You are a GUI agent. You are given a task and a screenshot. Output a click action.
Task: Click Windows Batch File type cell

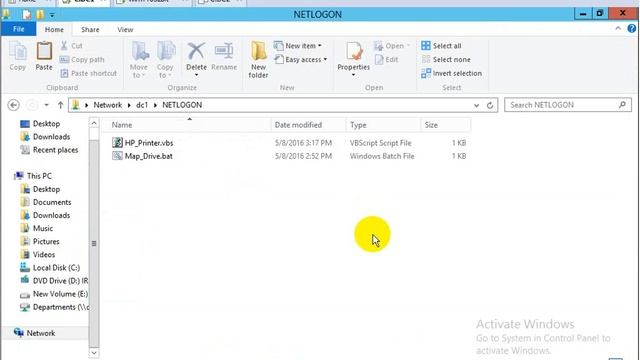(382, 156)
